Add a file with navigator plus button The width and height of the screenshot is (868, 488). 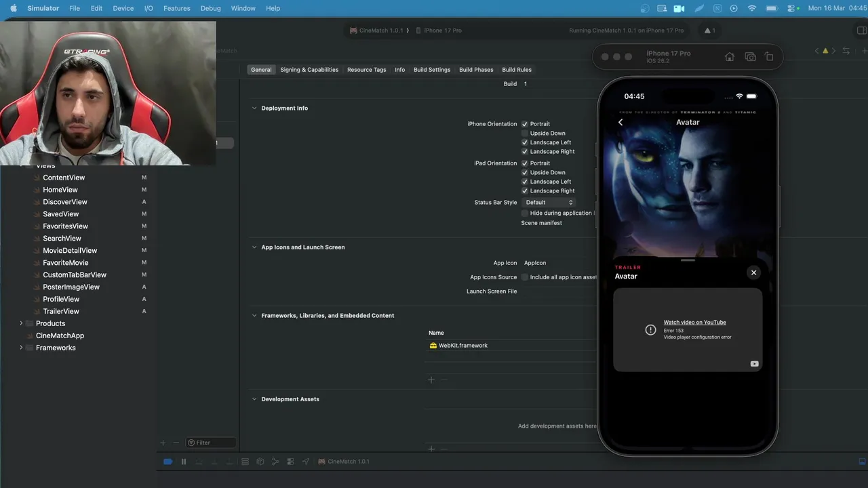click(163, 443)
